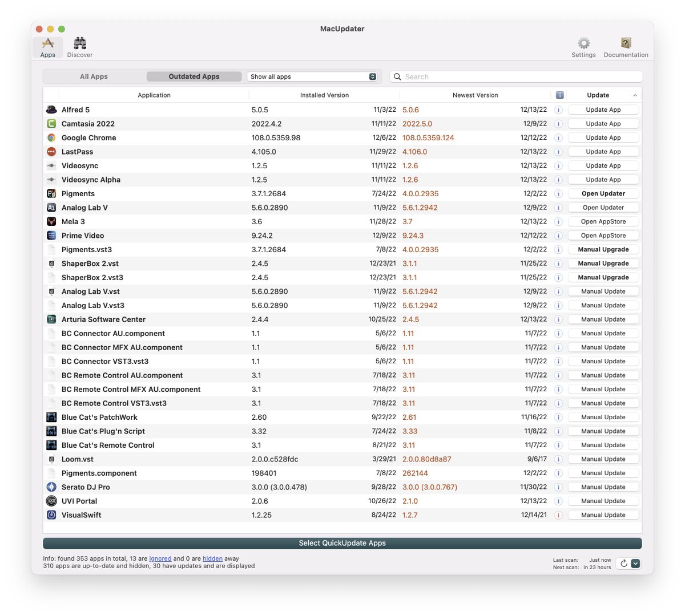Viewport: 685px width, 616px height.
Task: Click the Mela 3 app icon
Action: pos(51,221)
